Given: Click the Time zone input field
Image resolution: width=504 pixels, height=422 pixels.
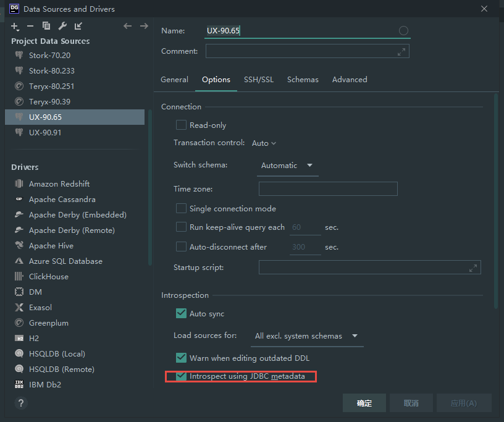Looking at the screenshot, I should [328, 189].
